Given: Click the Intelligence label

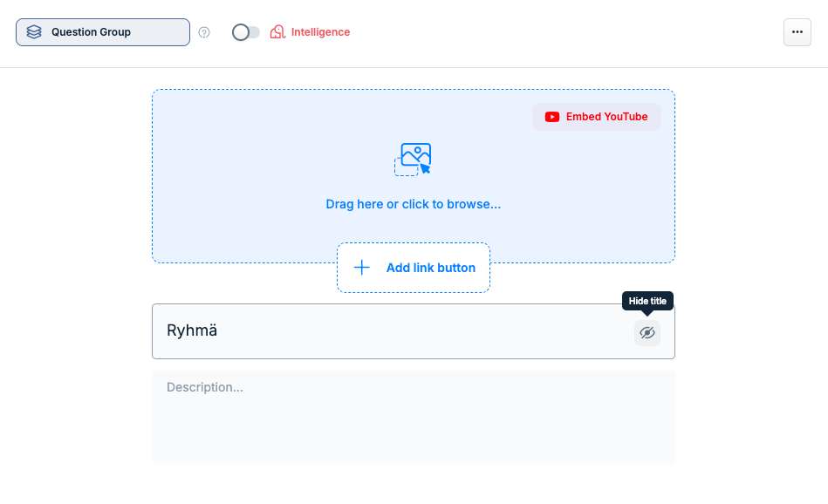Looking at the screenshot, I should pos(320,32).
